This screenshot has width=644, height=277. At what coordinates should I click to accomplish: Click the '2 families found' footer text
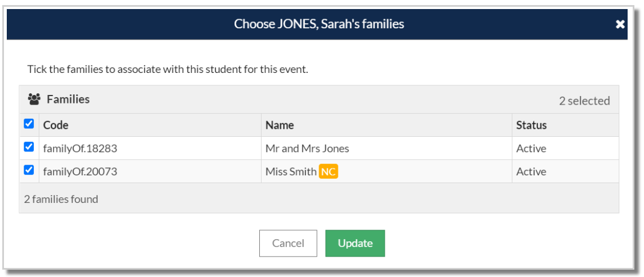(61, 200)
